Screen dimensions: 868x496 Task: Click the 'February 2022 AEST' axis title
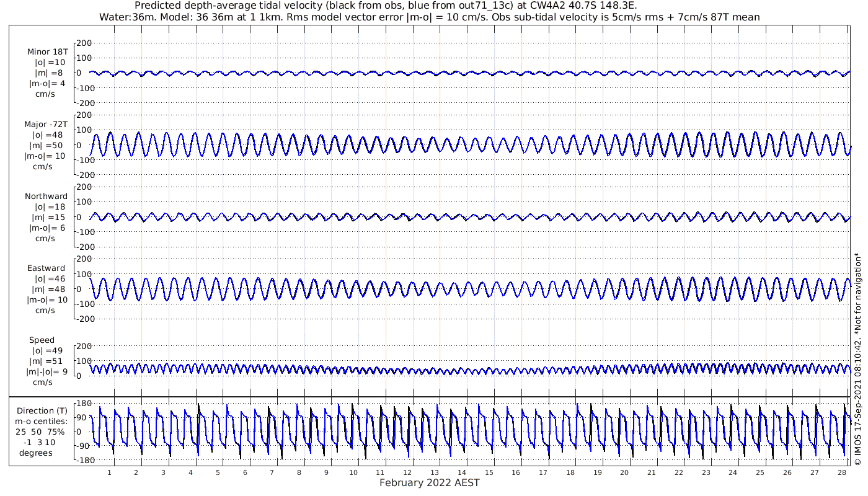coord(429,483)
